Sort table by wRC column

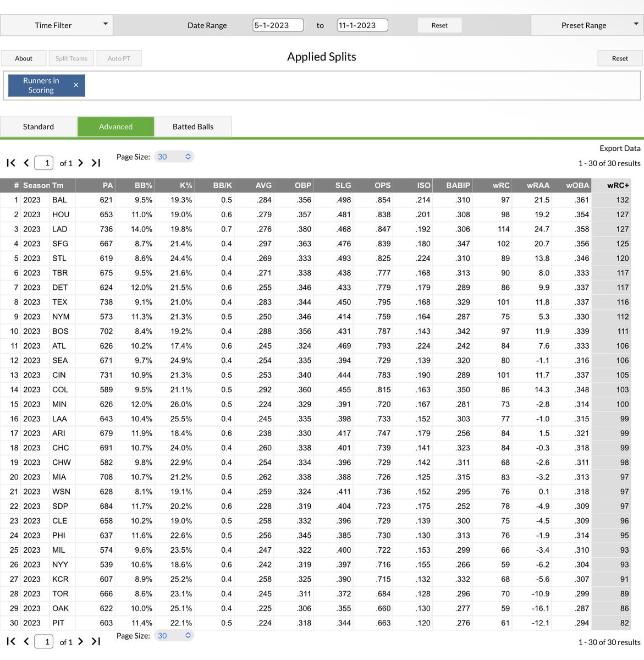coord(493,185)
